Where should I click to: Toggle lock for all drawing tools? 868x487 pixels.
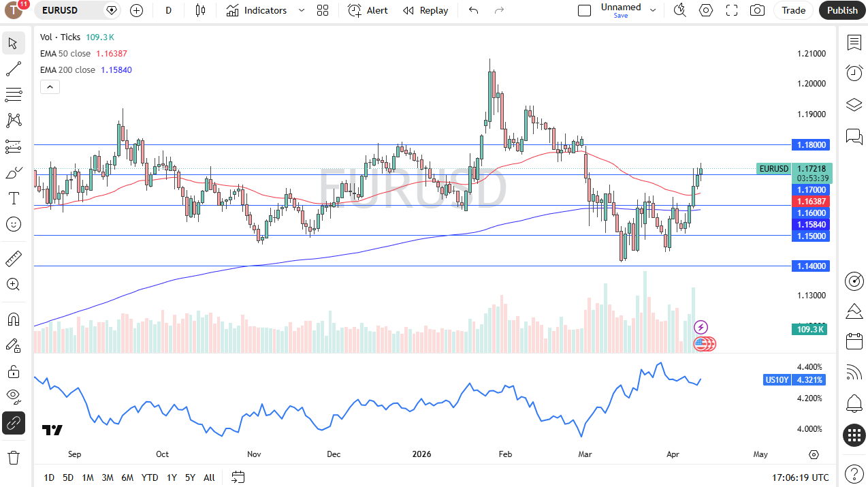pos(14,371)
